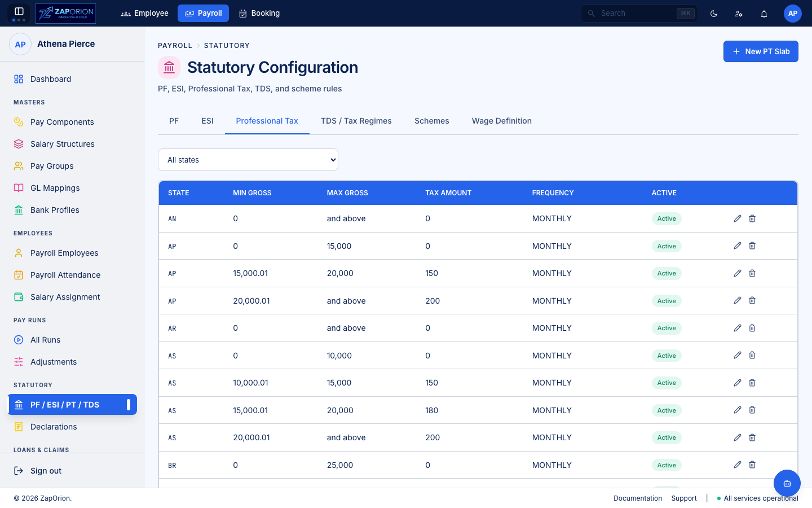Delete the AS 10,000.01 slab
Screen dimensions: 812x508
coord(752,383)
